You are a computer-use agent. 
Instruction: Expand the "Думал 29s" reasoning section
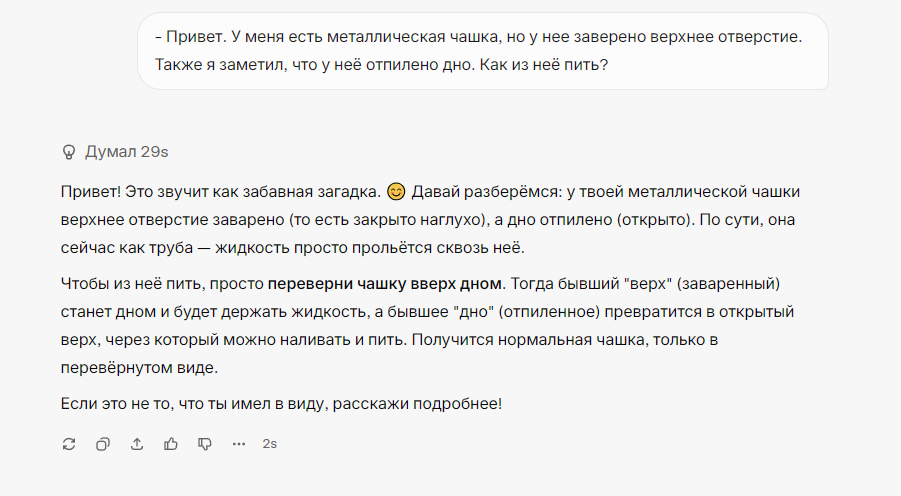point(126,152)
